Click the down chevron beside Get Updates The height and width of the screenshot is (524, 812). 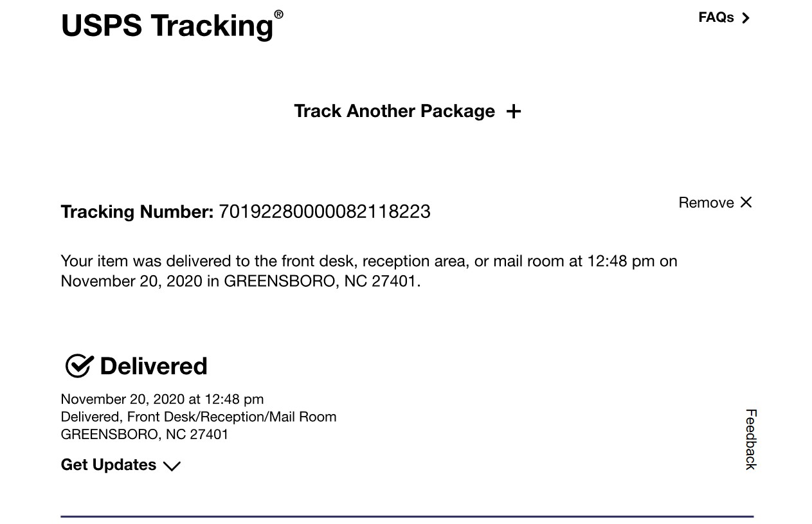click(172, 466)
